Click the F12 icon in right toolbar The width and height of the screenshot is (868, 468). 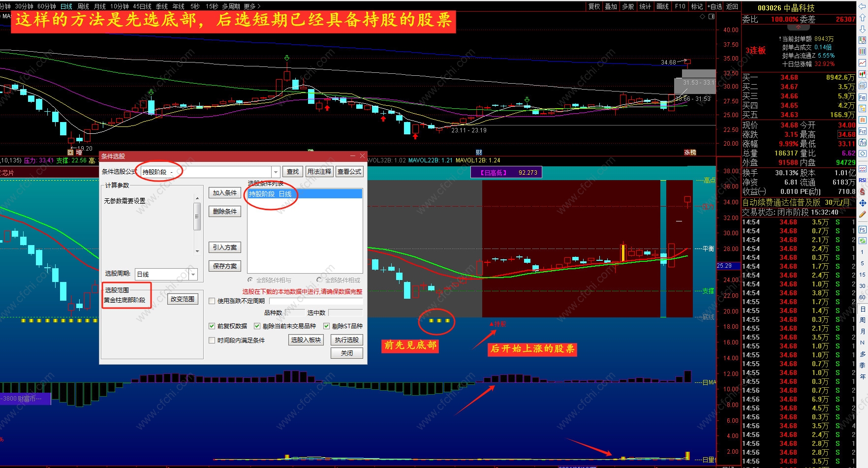pyautogui.click(x=863, y=131)
